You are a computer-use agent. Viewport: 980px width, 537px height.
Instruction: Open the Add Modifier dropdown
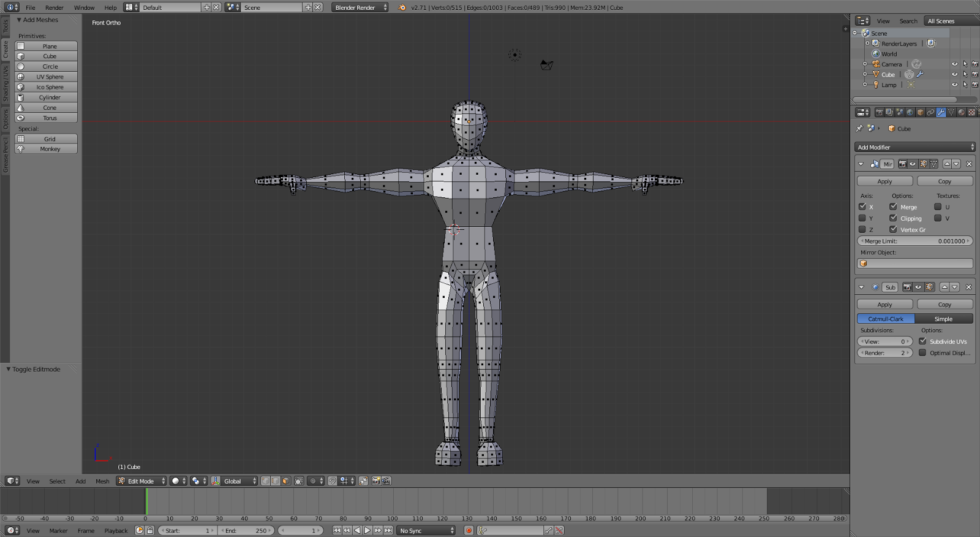coord(914,147)
